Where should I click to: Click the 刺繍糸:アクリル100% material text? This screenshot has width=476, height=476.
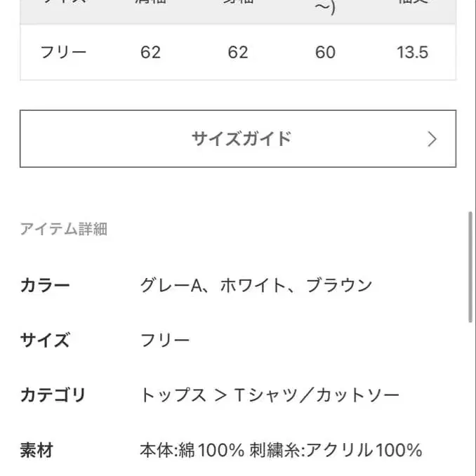336,450
